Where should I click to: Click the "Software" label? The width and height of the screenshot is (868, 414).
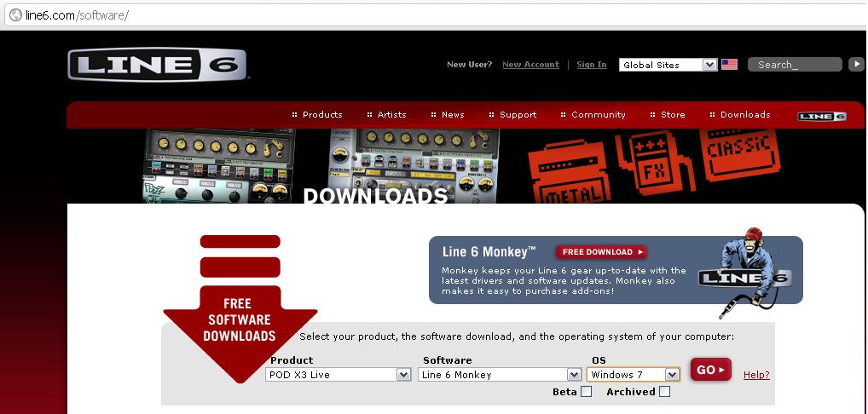point(448,360)
